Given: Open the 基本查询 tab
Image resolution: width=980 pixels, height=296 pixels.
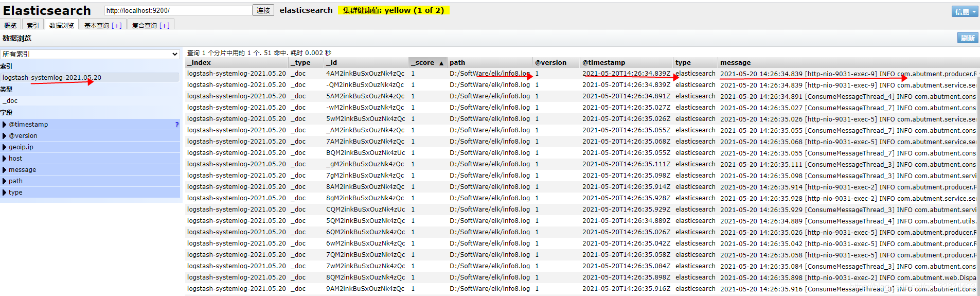Looking at the screenshot, I should point(97,25).
